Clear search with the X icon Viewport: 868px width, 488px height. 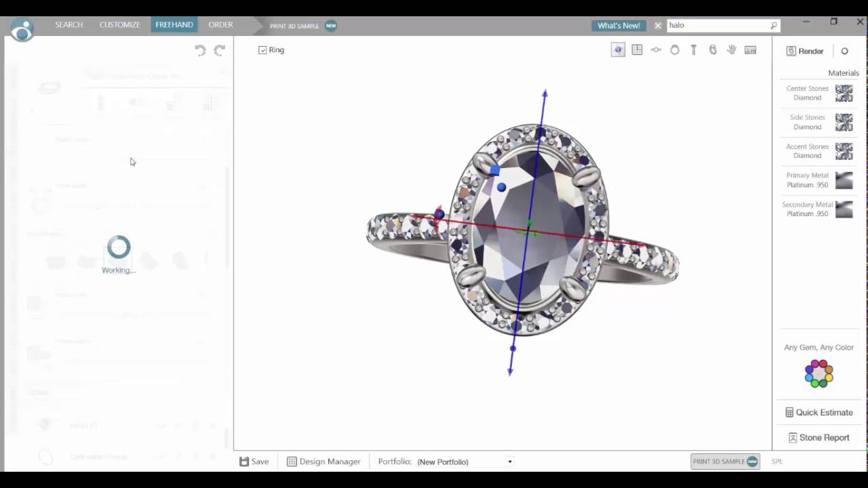coord(658,26)
